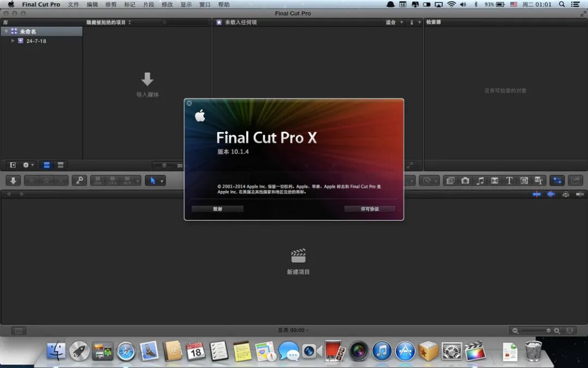Open the Keyword Editor key icon
Image resolution: width=588 pixels, height=368 pixels.
(79, 180)
